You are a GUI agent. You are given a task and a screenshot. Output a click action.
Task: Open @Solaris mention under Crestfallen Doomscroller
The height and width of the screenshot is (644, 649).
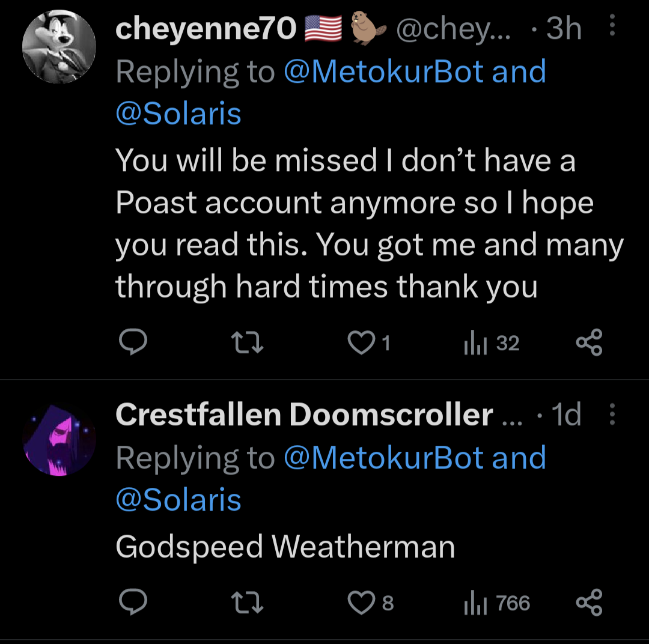pos(178,500)
